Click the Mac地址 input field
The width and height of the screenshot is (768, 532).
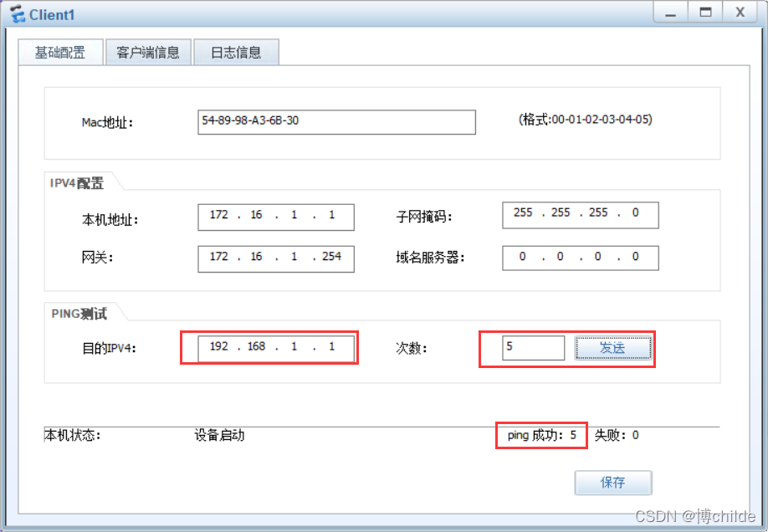click(x=336, y=122)
